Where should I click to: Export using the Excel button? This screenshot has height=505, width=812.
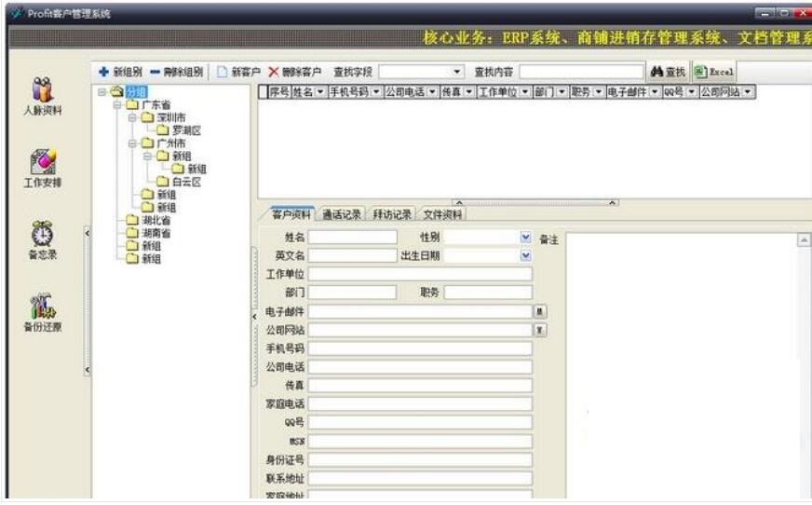714,72
